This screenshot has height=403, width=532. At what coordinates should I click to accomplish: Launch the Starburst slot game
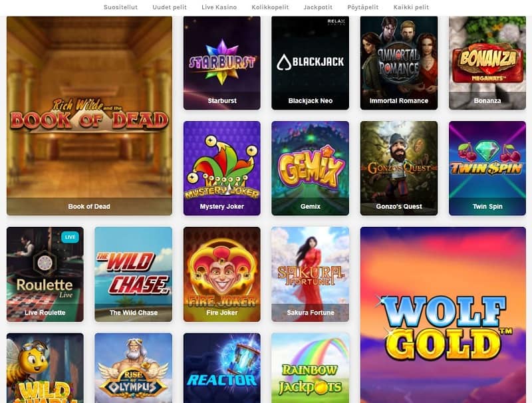222,63
